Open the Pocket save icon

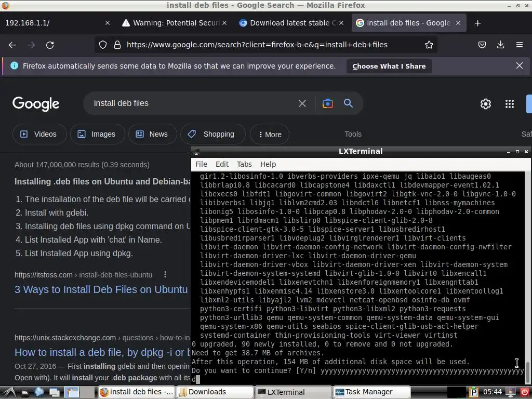(482, 45)
